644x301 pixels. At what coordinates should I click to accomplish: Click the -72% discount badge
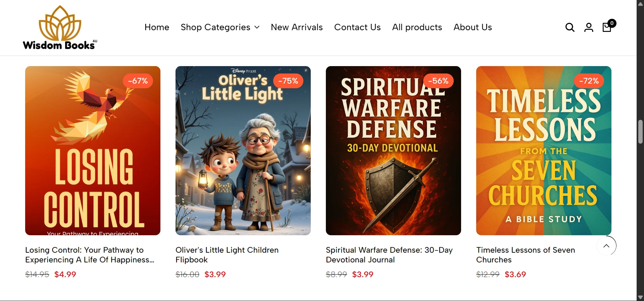coord(589,81)
